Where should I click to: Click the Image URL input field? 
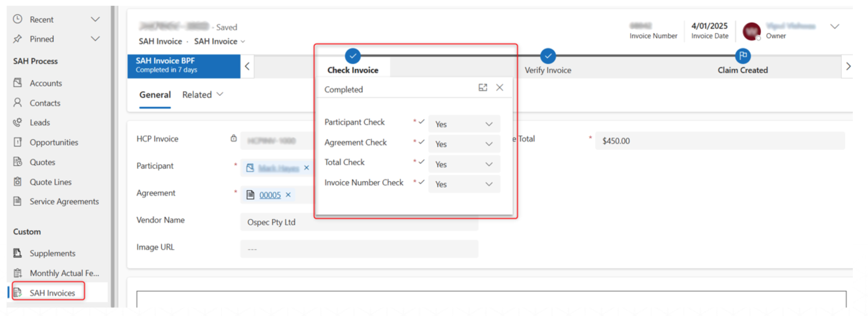coord(359,249)
